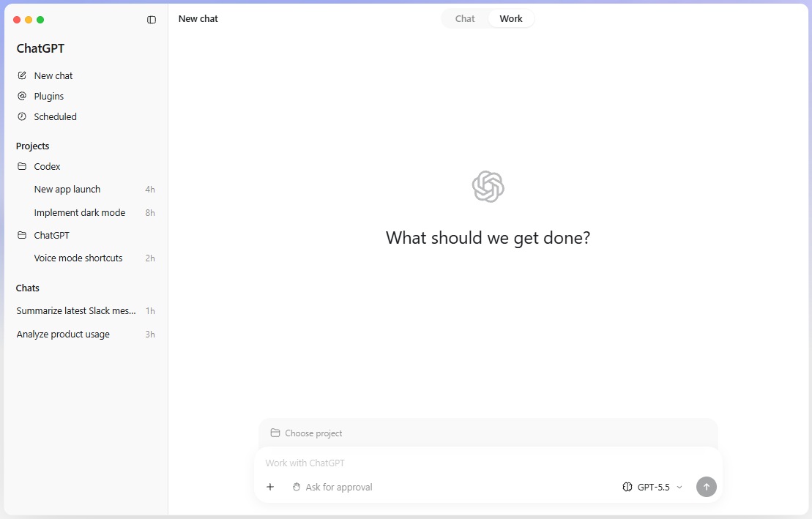This screenshot has height=519, width=812.
Task: Click the 8h timestamp on Implement dark mode
Action: (x=149, y=213)
